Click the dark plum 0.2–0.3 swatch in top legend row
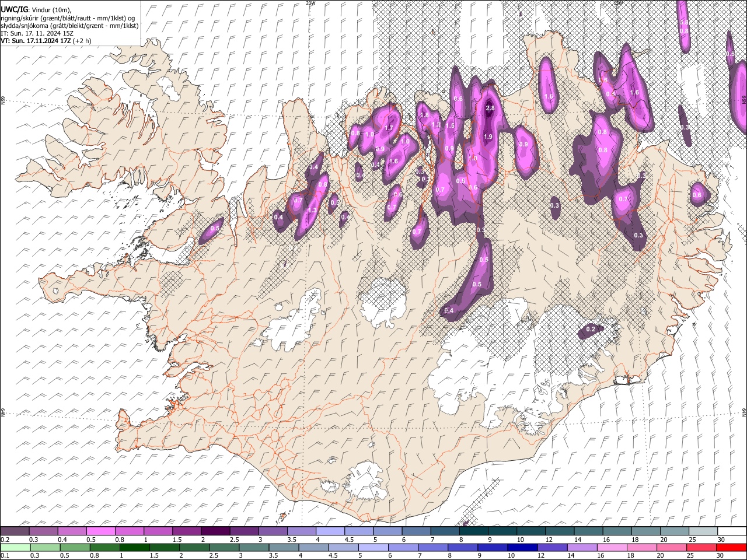Screen dimensions: 747x560 [x=15, y=531]
